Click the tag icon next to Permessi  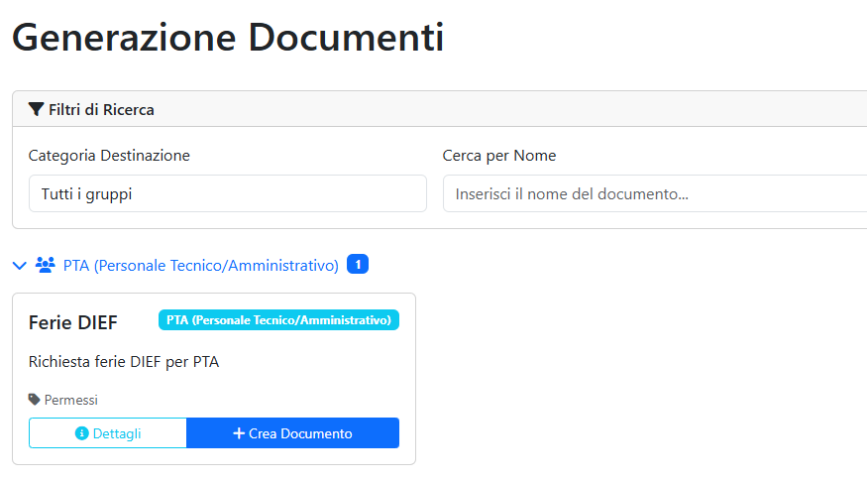(x=35, y=400)
